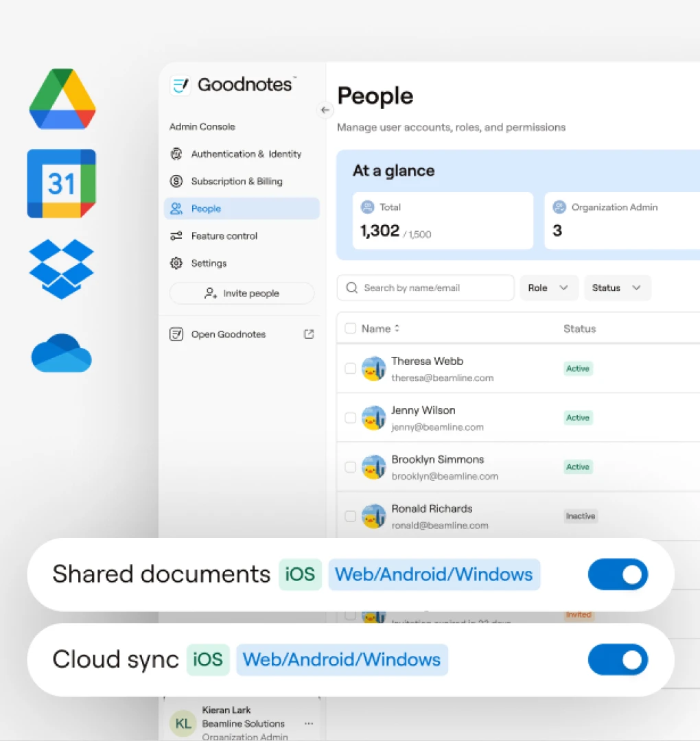The width and height of the screenshot is (700, 741).
Task: Click the Subscription & Billing dollar icon
Action: point(176,181)
